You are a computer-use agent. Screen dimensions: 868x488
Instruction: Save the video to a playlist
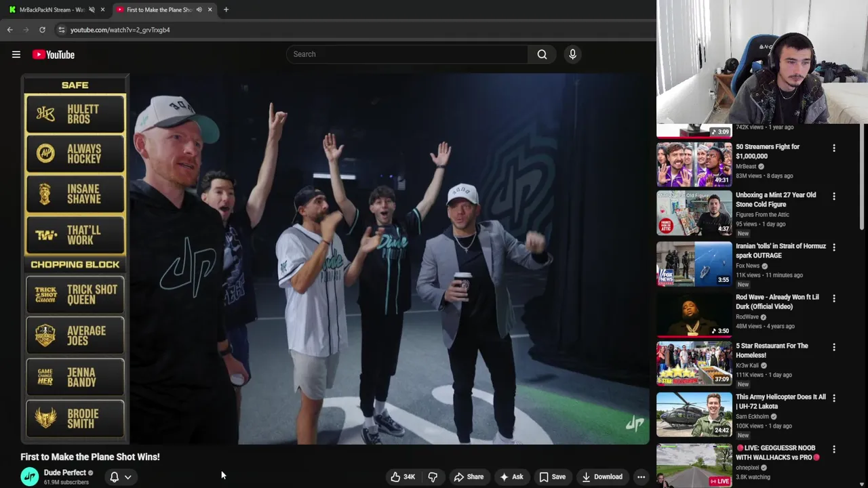pyautogui.click(x=552, y=477)
